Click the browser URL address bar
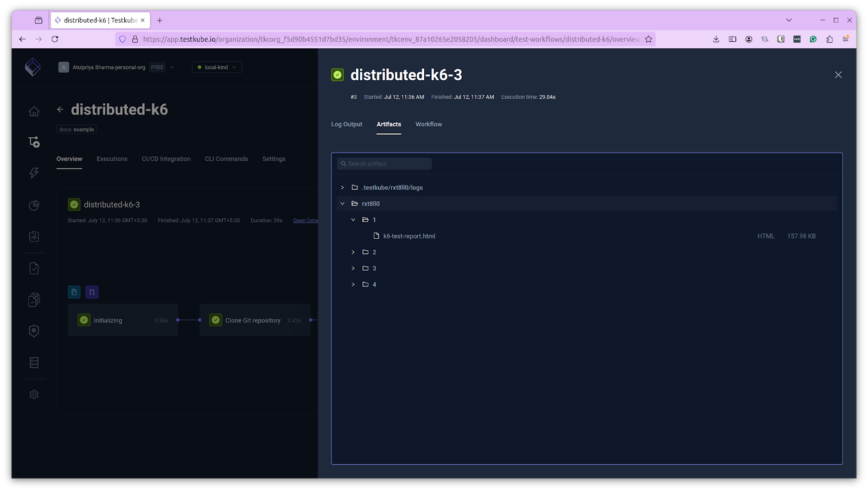 pyautogui.click(x=385, y=39)
